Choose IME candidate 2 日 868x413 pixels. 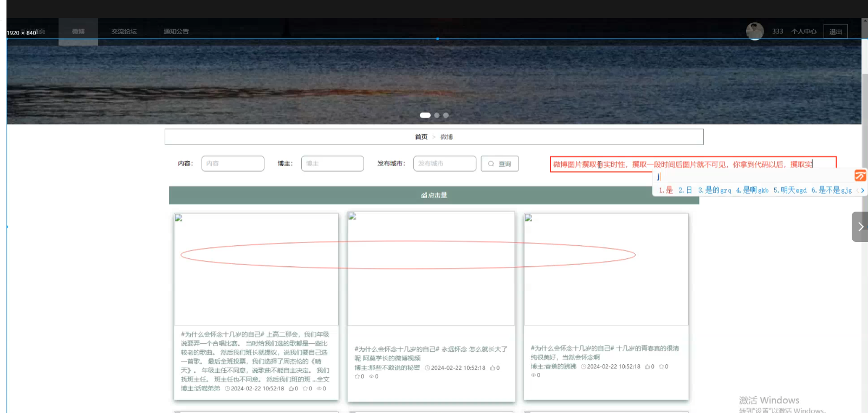(x=685, y=190)
